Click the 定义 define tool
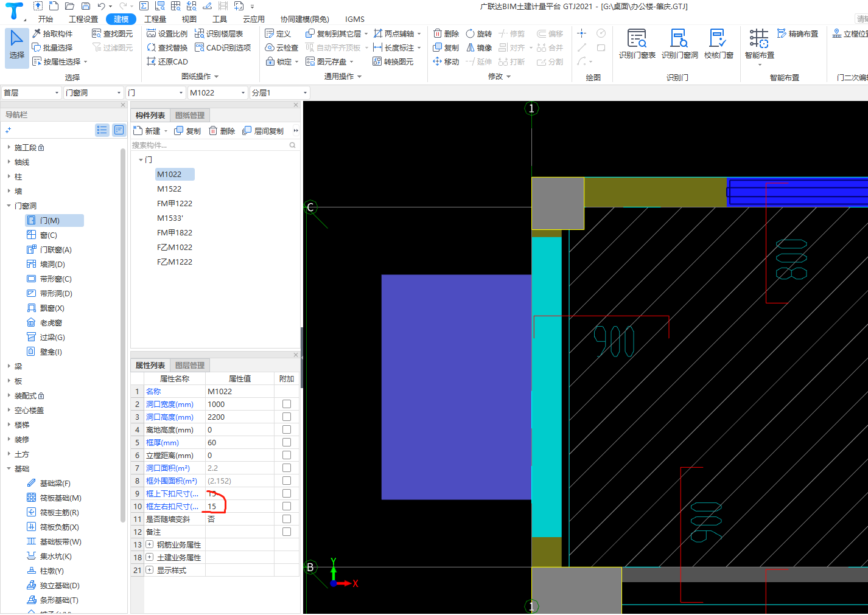868x615 pixels. click(x=278, y=33)
